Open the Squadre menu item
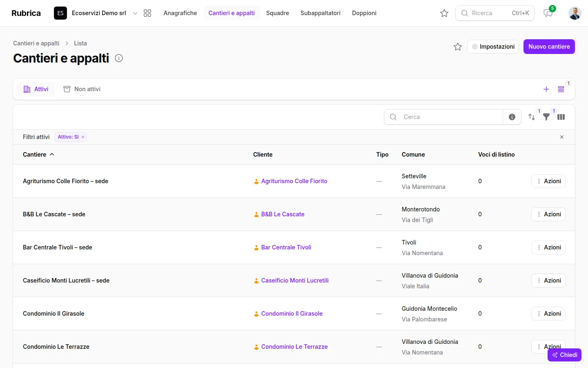This screenshot has height=368, width=588. pos(278,13)
